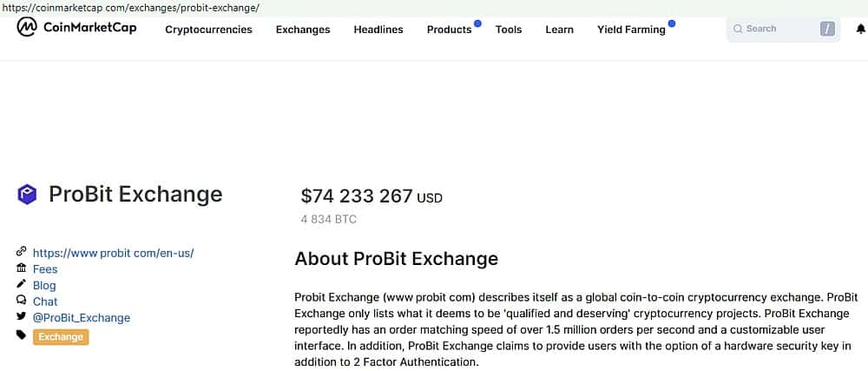Open the Cryptocurrencies menu
The height and width of the screenshot is (371, 868).
point(208,30)
